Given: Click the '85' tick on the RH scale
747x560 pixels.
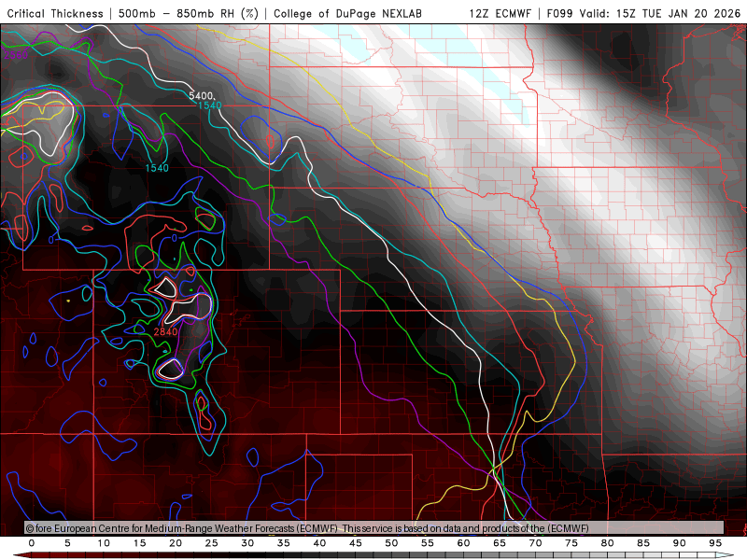Looking at the screenshot, I should (643, 543).
